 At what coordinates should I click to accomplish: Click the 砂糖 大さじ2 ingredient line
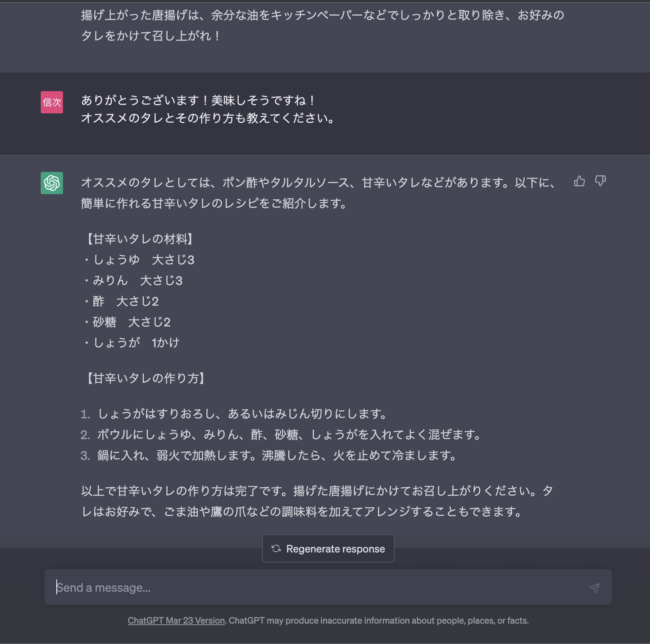coord(127,322)
